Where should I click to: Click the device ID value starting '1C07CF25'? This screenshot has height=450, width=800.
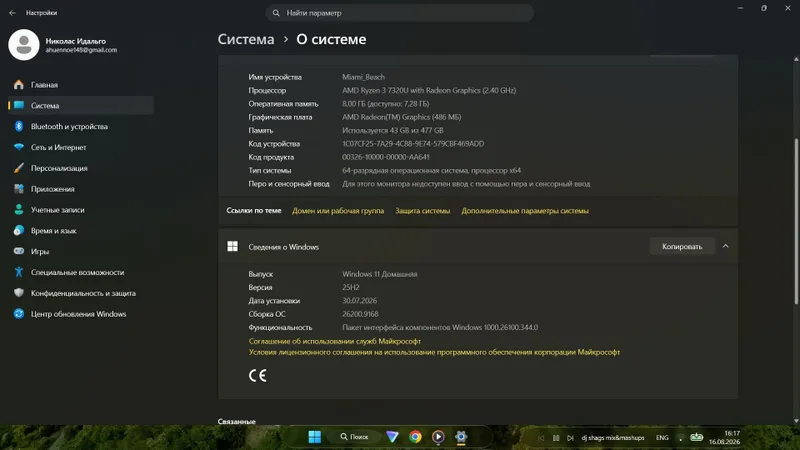tap(413, 144)
